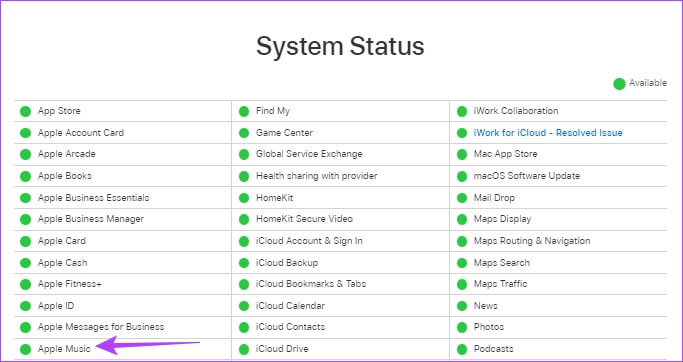Open the iWork for iCloud Resolved Issue link
Viewport: 683px width, 362px height.
[x=548, y=132]
